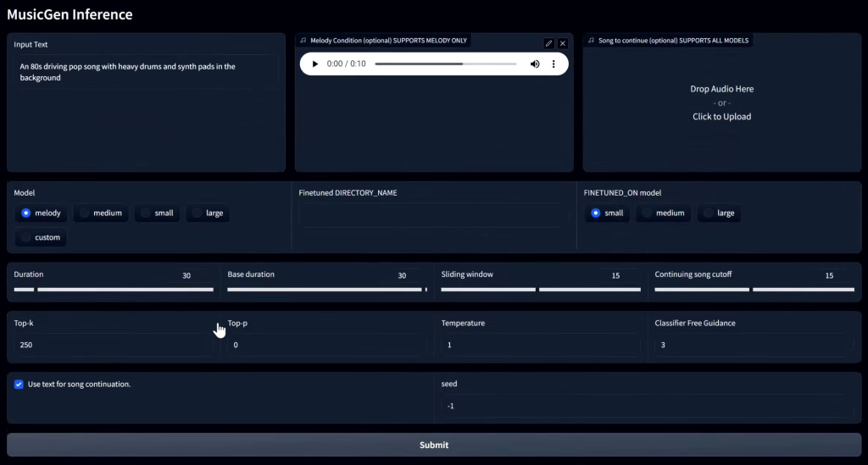Play the melody condition audio
The image size is (868, 465).
tap(316, 64)
